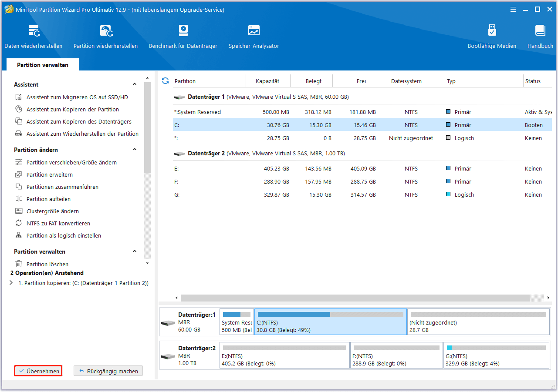Click the Datenträger 2 disk icon in table

point(179,154)
